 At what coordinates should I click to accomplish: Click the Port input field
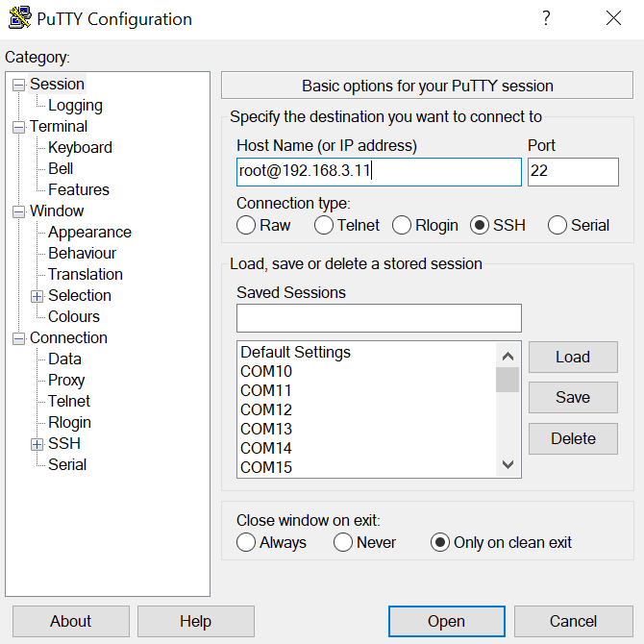pyautogui.click(x=573, y=172)
